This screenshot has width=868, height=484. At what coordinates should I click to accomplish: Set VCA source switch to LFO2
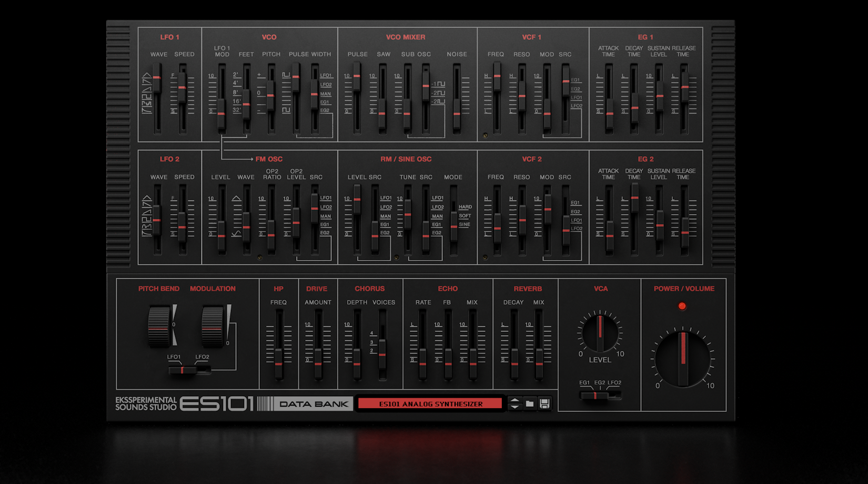615,395
